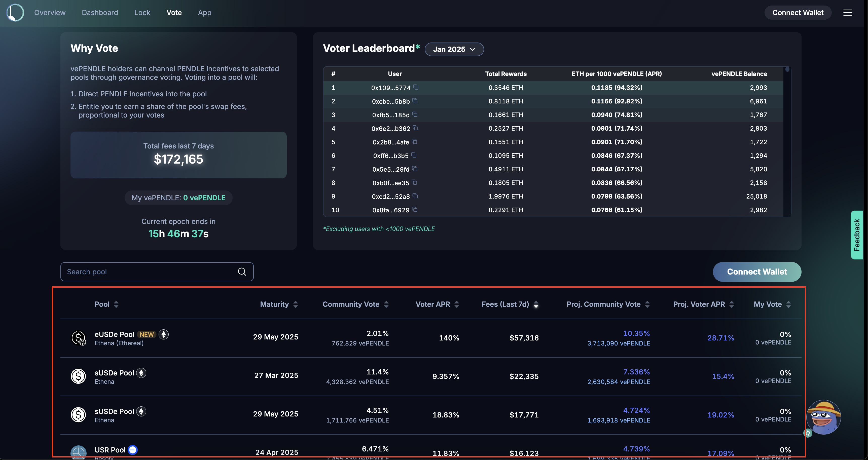Click the Ethereum chain icon beside eUSDe Pool
Screen dimensions: 868x460
pyautogui.click(x=164, y=334)
